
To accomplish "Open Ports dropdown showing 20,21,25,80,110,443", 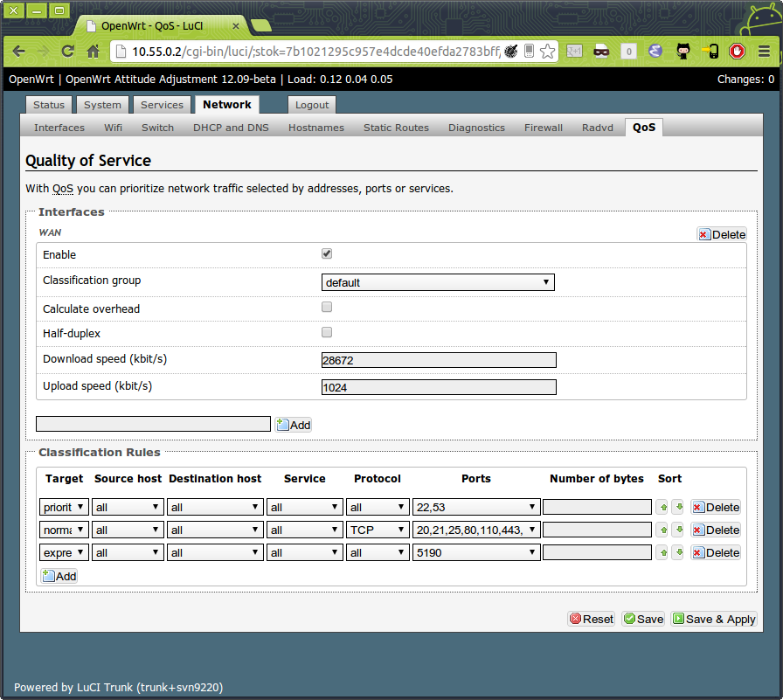I will [476, 530].
